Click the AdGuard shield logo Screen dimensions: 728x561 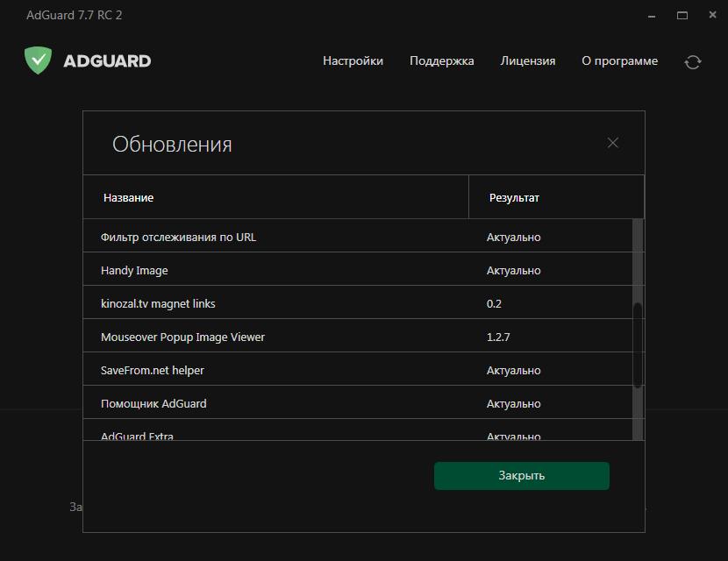click(x=37, y=60)
